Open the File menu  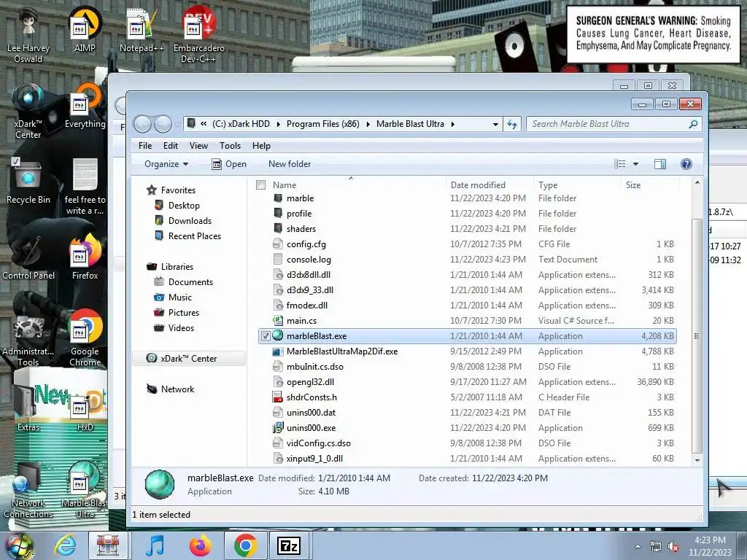[x=145, y=146]
